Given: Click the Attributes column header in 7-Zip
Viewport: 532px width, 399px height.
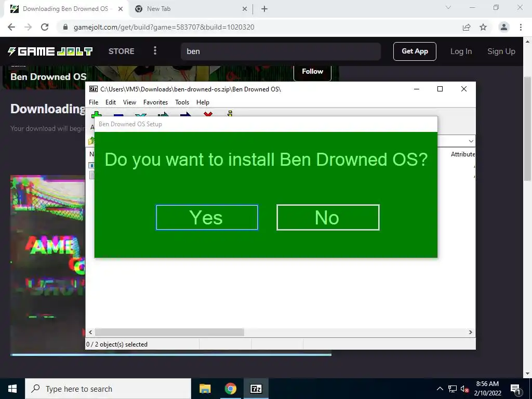Looking at the screenshot, I should (x=463, y=154).
